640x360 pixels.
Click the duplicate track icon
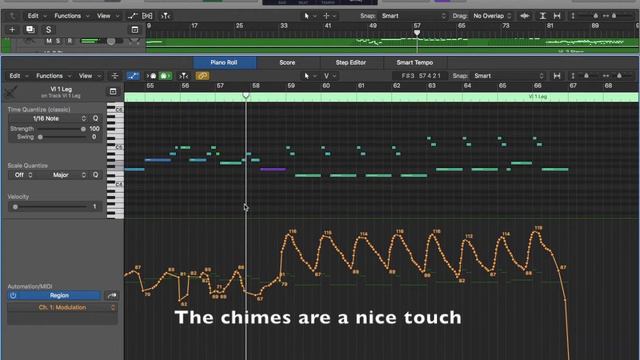click(30, 29)
